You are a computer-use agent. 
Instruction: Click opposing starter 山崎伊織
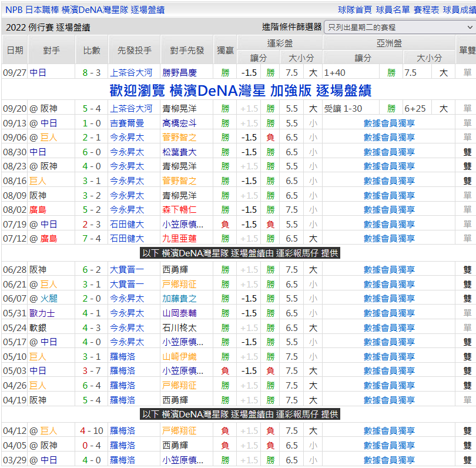[x=179, y=357]
